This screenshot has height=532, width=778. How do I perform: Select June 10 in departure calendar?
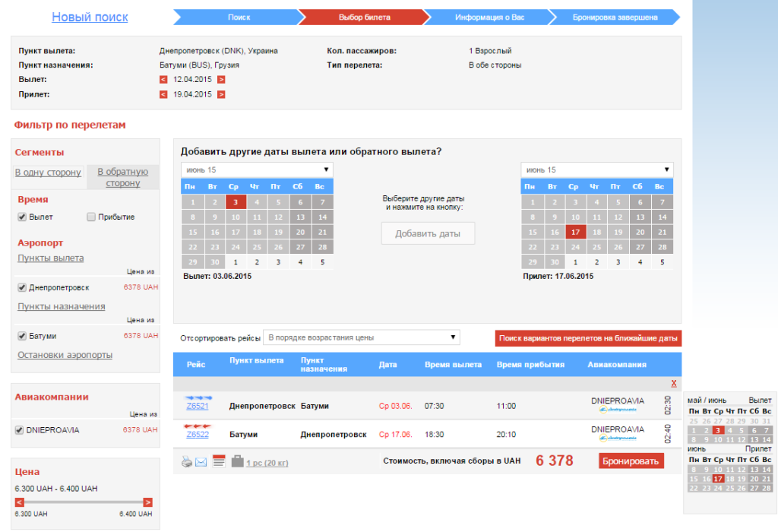click(236, 217)
